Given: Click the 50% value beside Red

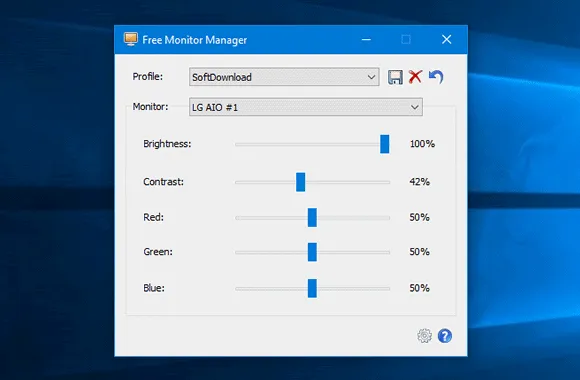Looking at the screenshot, I should click(x=419, y=217).
